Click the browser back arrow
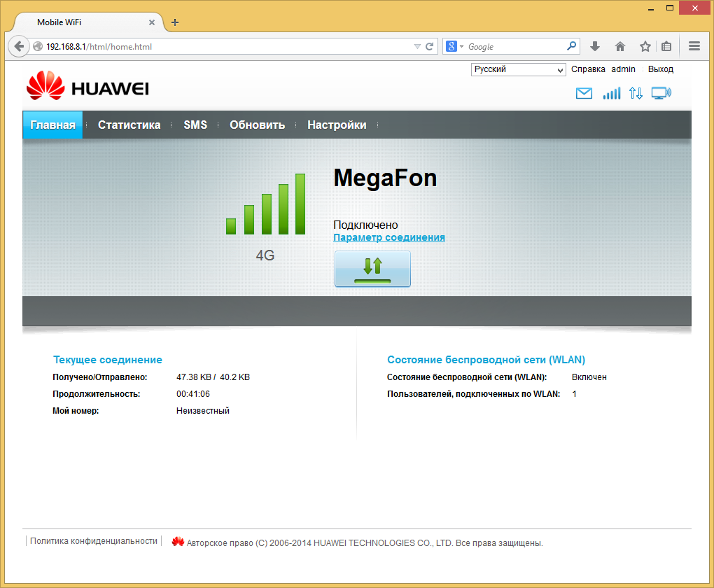This screenshot has height=588, width=714. tap(19, 46)
